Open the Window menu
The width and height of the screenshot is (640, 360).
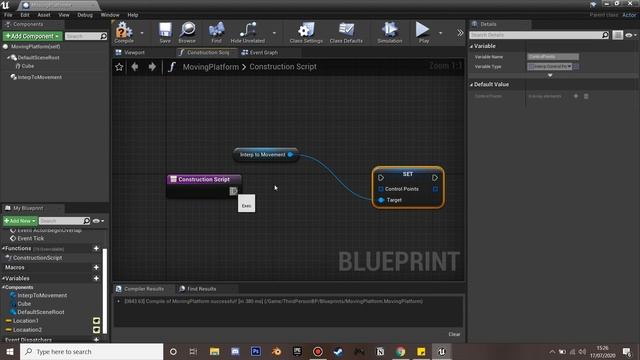110,15
